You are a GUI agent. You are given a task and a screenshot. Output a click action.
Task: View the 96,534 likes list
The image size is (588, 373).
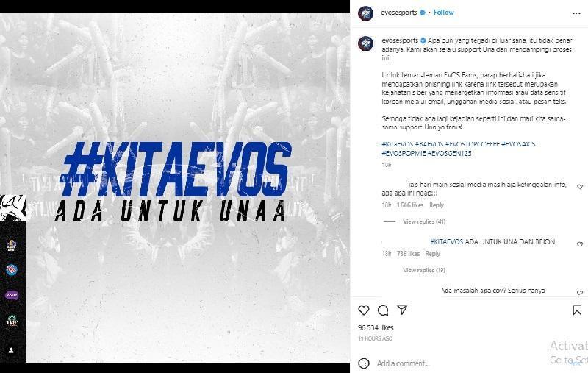[x=376, y=327]
